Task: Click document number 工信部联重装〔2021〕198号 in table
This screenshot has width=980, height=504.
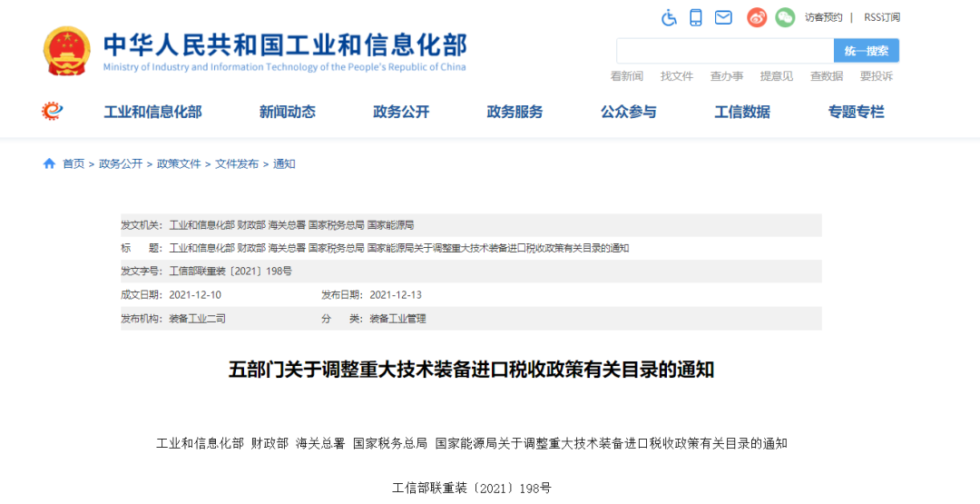Action: point(230,272)
